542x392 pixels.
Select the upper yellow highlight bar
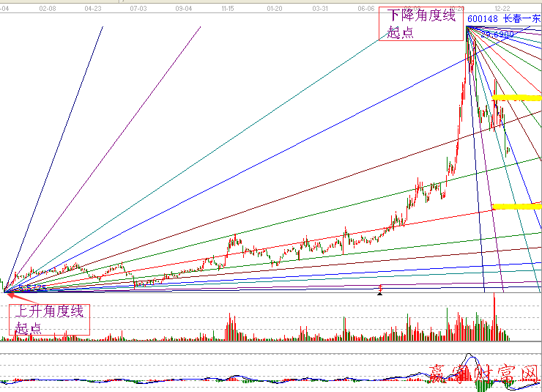(518, 97)
